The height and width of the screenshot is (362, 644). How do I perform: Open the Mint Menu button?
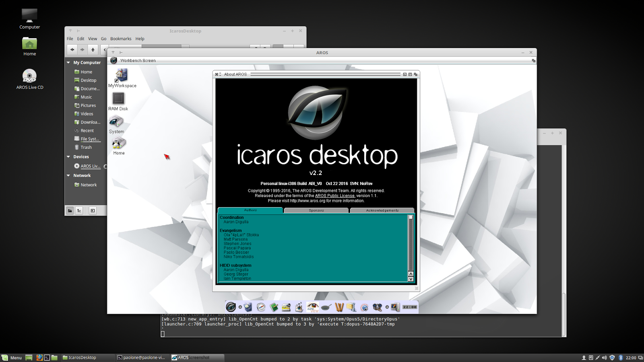click(12, 358)
